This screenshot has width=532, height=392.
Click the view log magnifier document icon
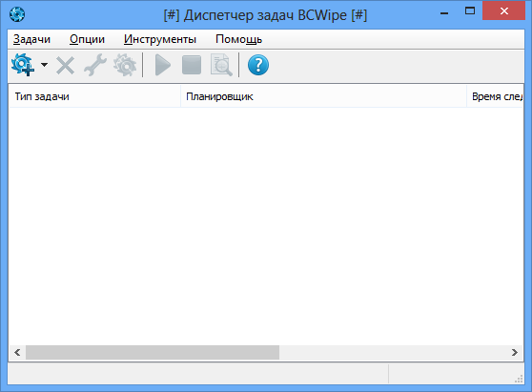221,65
